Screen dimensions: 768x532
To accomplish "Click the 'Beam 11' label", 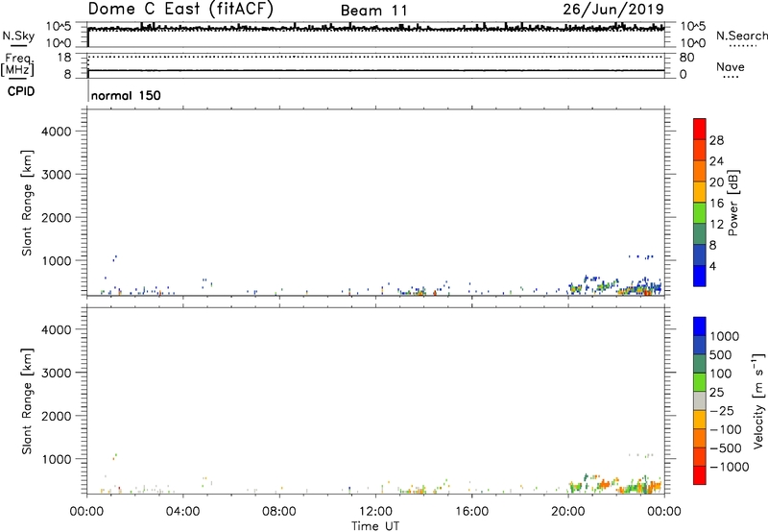I will (373, 11).
